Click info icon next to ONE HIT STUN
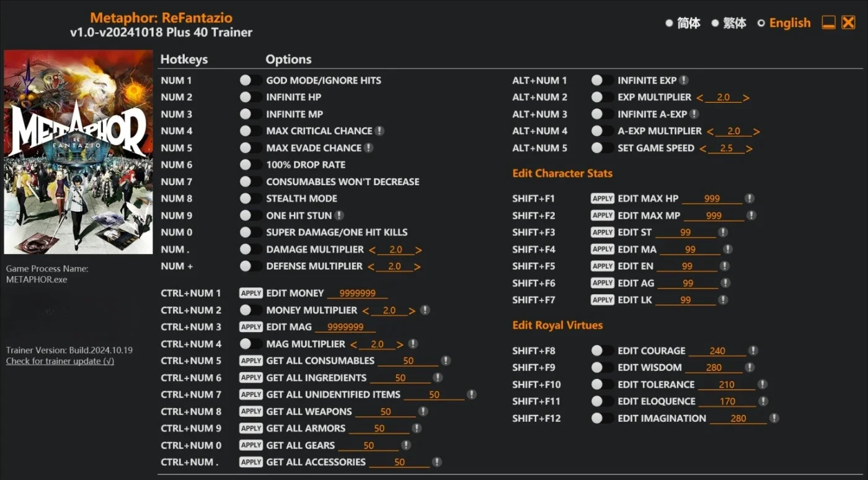Viewport: 868px width, 480px height. (x=339, y=216)
